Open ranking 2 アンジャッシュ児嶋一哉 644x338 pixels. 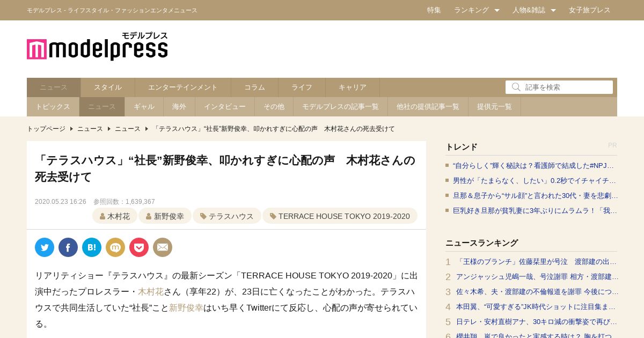pyautogui.click(x=537, y=277)
